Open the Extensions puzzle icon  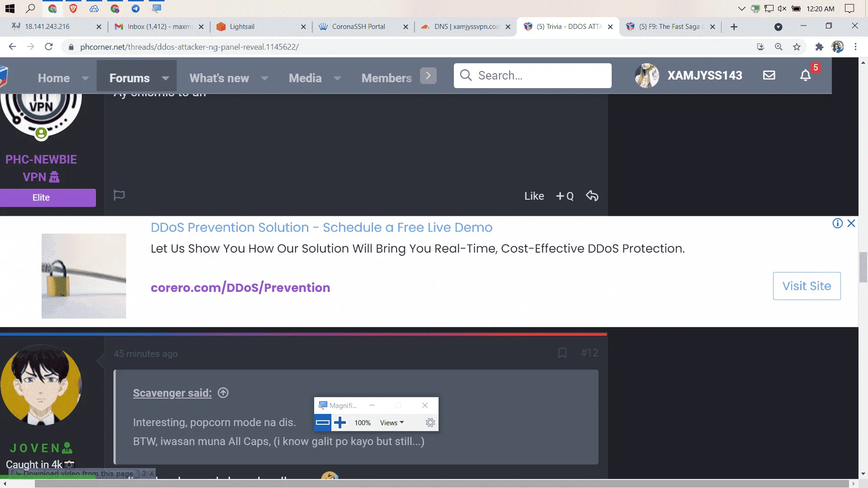pos(819,47)
